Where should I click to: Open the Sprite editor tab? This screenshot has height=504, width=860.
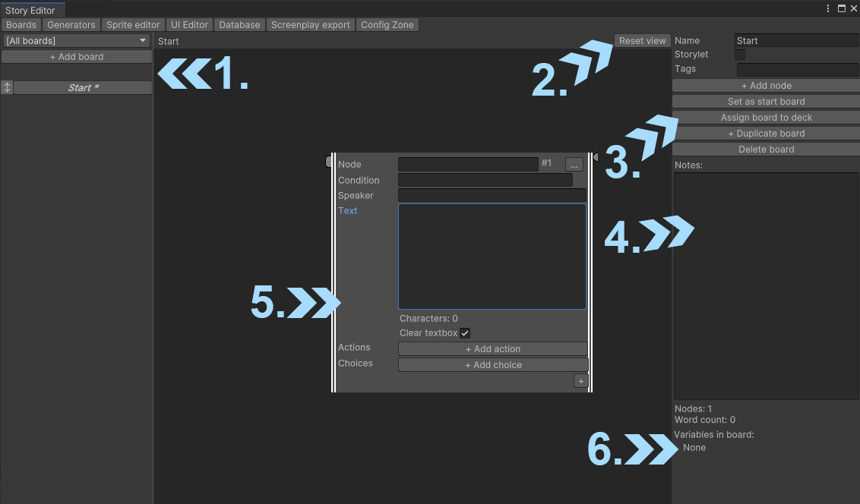[133, 25]
